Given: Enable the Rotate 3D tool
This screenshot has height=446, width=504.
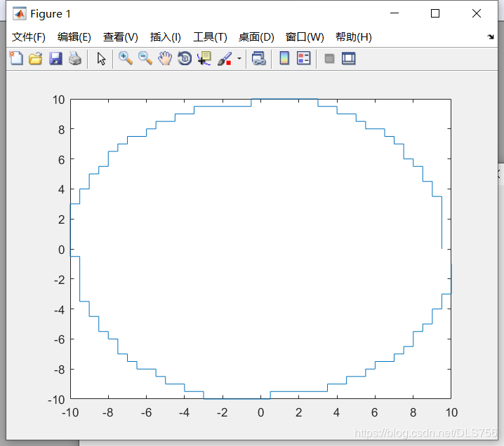Looking at the screenshot, I should 185,58.
